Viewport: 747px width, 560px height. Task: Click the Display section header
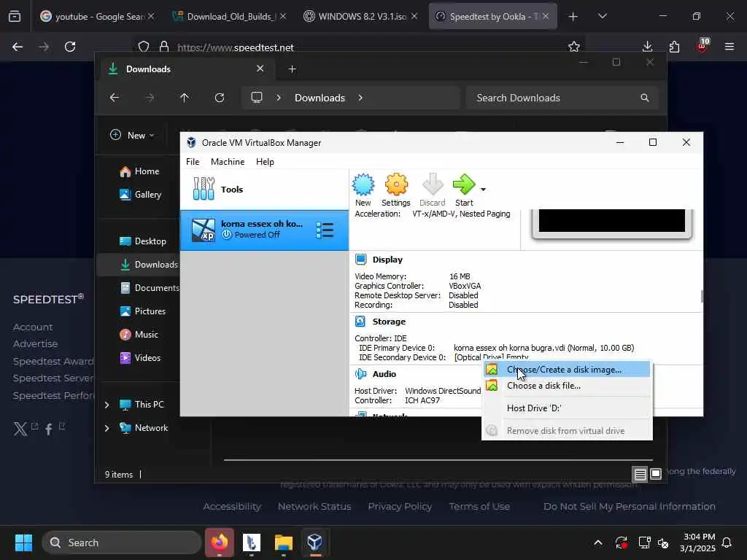[x=387, y=260]
